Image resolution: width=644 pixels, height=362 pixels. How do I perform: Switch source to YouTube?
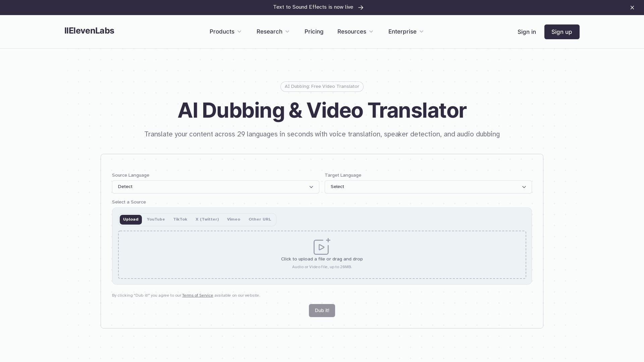point(156,220)
